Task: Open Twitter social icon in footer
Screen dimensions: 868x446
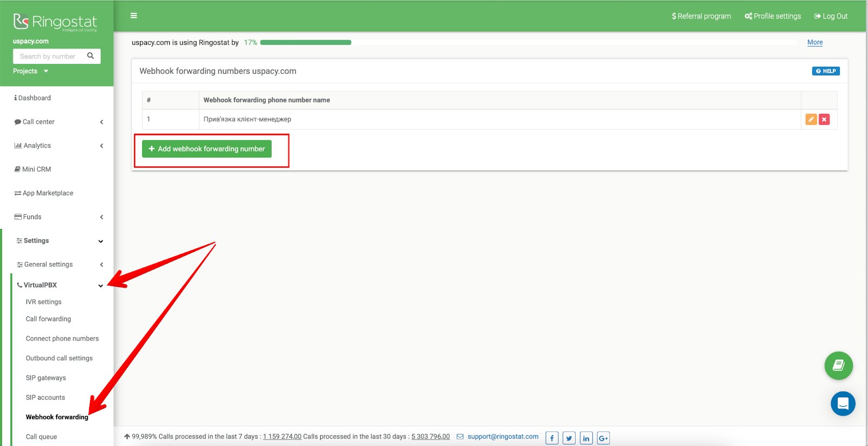Action: [x=569, y=438]
